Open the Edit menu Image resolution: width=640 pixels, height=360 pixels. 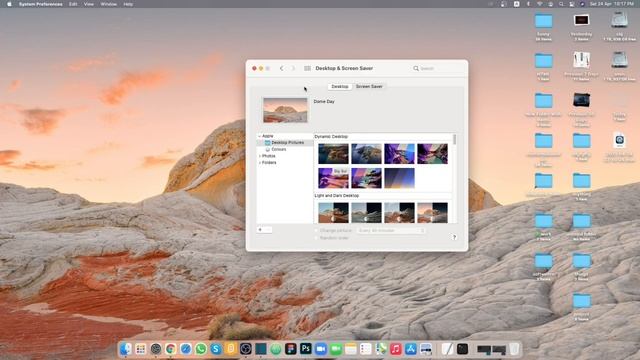(x=73, y=4)
